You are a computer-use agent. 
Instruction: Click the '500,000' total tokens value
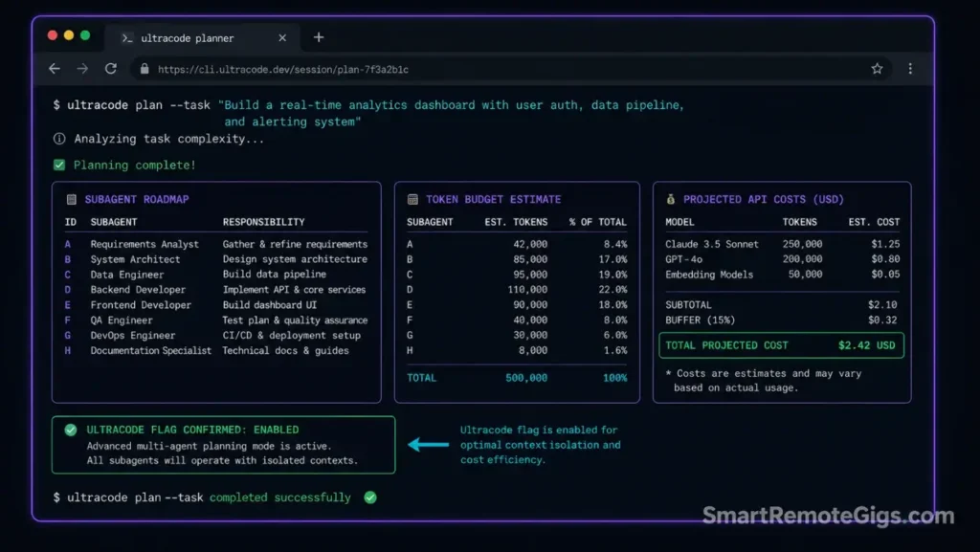526,378
